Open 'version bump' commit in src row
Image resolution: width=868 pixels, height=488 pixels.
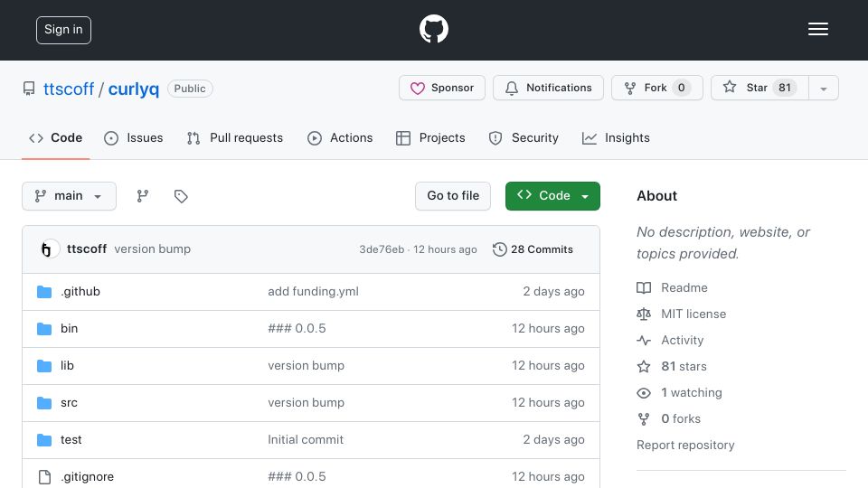[307, 403]
